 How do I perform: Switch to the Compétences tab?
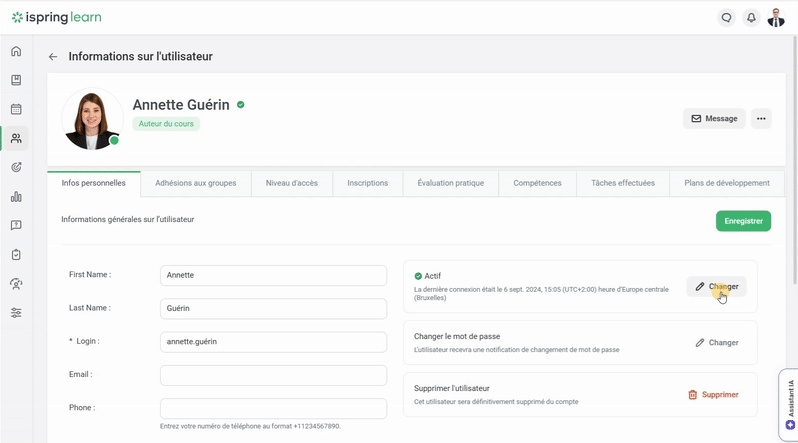[537, 183]
